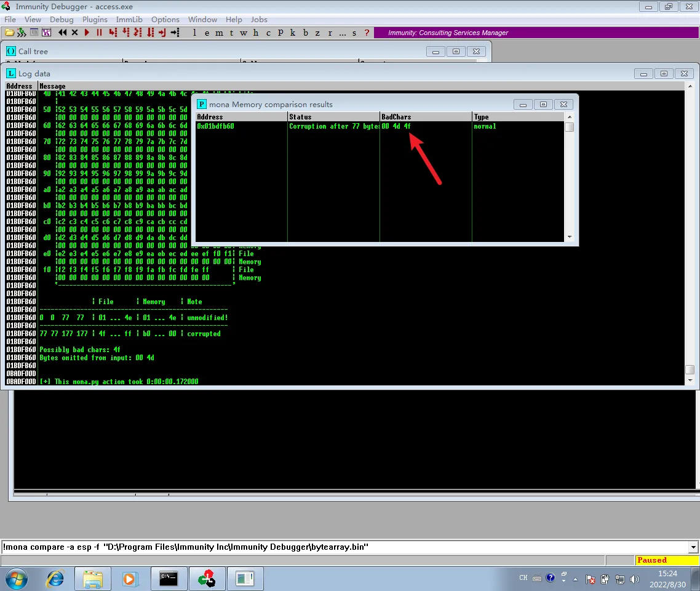Image resolution: width=700 pixels, height=591 pixels.
Task: Click the Python commands snake toolbar icon
Action: pos(22,33)
